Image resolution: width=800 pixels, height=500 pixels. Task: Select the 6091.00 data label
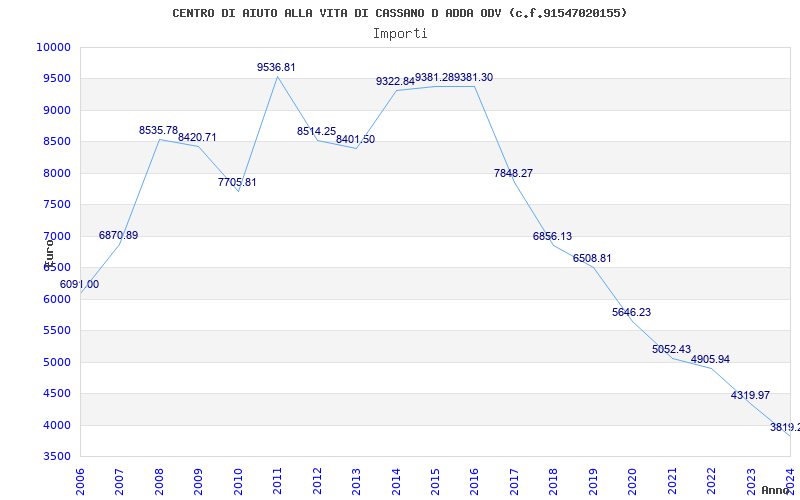(x=80, y=285)
